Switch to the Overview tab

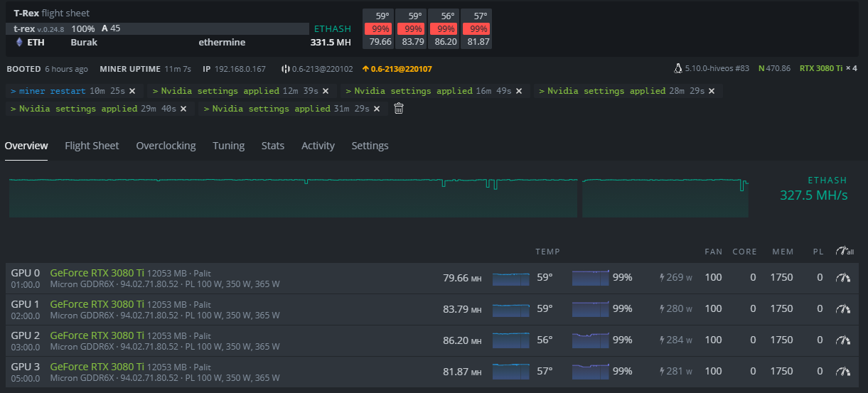pyautogui.click(x=26, y=146)
